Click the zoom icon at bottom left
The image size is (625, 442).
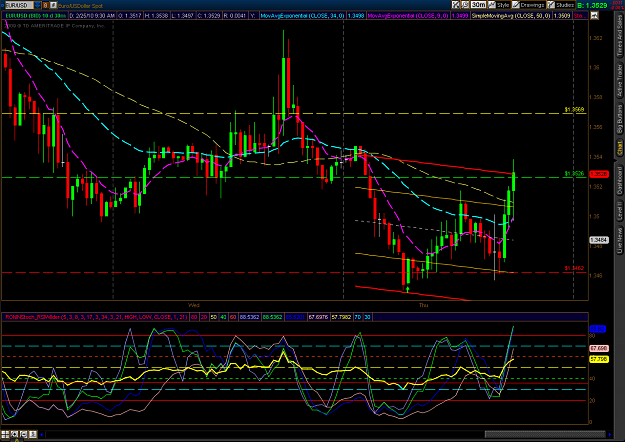14,434
